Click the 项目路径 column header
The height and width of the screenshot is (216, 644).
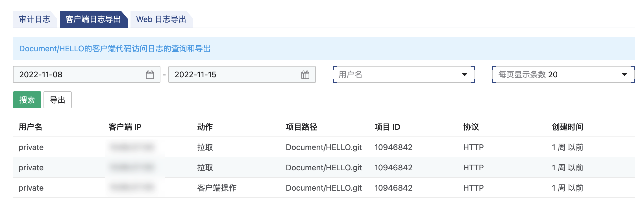click(x=301, y=127)
